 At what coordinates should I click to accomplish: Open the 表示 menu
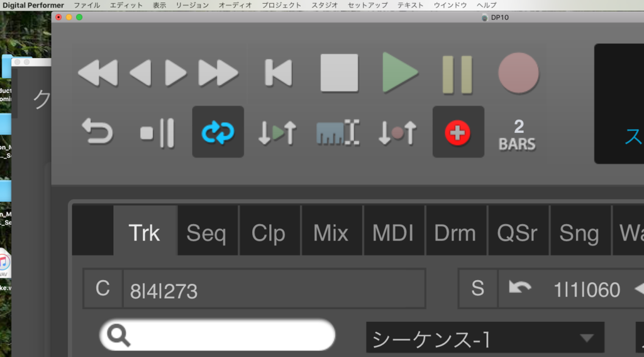[159, 5]
